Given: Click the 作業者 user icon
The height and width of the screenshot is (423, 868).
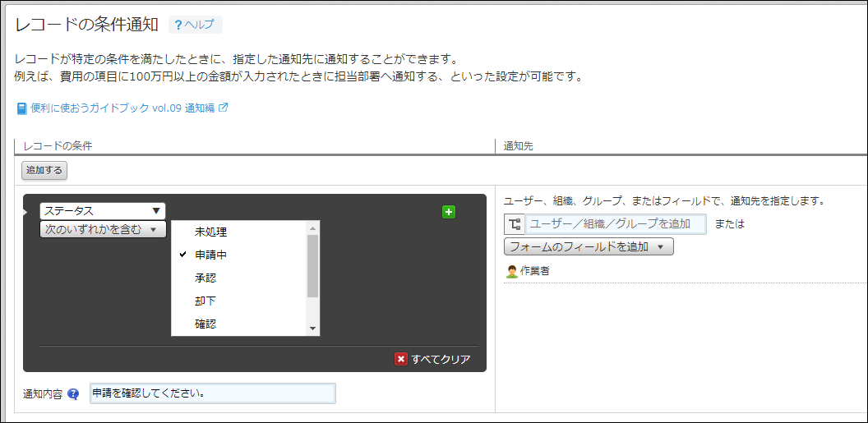Looking at the screenshot, I should click(513, 271).
